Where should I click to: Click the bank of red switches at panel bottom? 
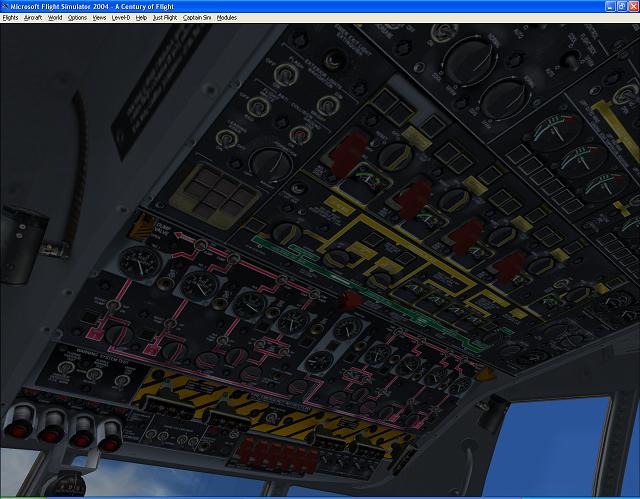tap(278, 456)
